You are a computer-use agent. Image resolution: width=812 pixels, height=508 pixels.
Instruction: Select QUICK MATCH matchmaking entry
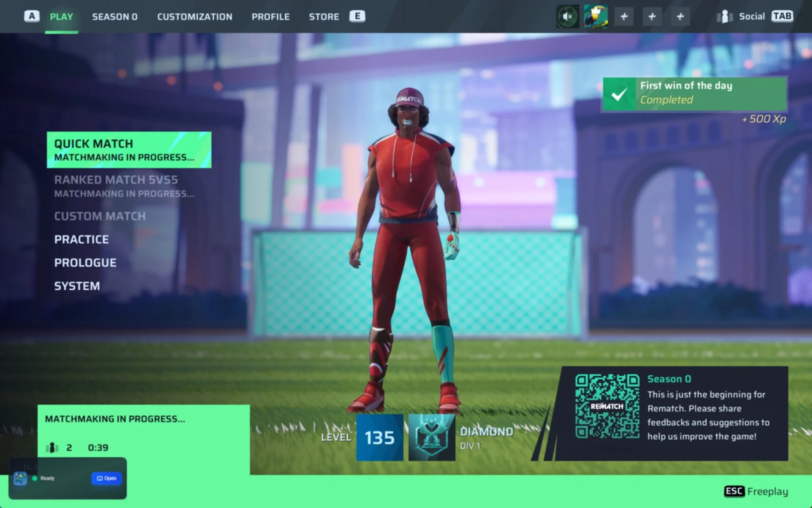tap(129, 150)
